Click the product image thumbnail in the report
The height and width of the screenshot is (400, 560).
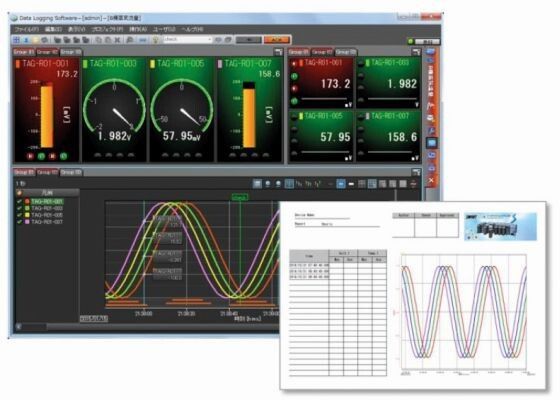coord(500,226)
